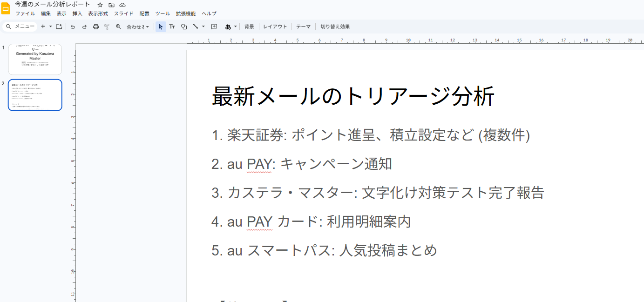Open the cloud save status icon
Viewport: 644px width, 302px height.
click(122, 5)
